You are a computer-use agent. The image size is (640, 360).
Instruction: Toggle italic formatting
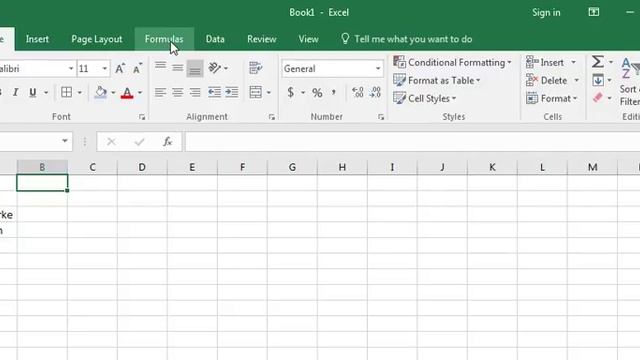pos(16,93)
